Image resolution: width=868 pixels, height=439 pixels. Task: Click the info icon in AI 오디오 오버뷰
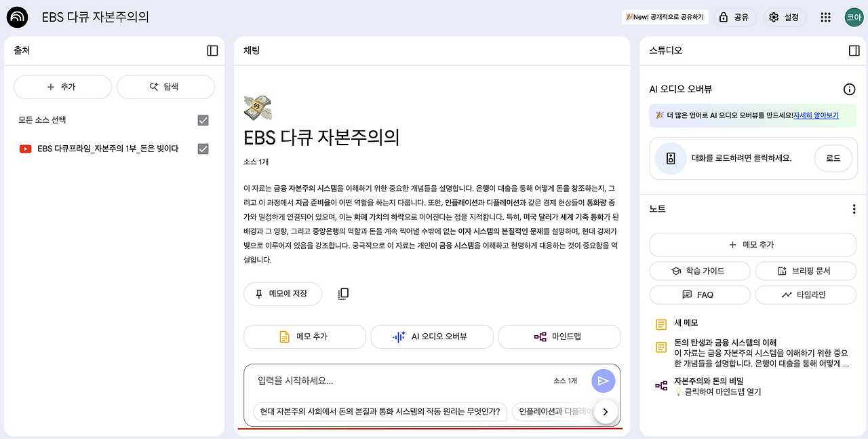850,89
